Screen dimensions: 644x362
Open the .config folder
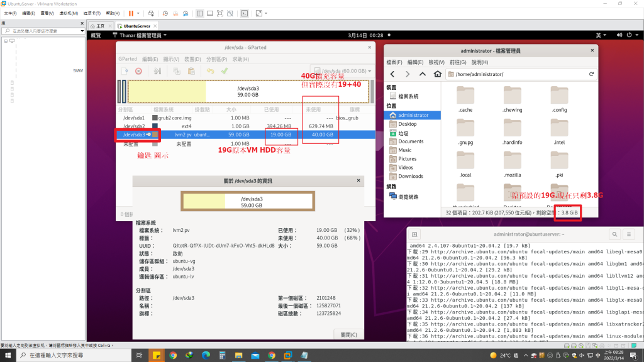[559, 99]
